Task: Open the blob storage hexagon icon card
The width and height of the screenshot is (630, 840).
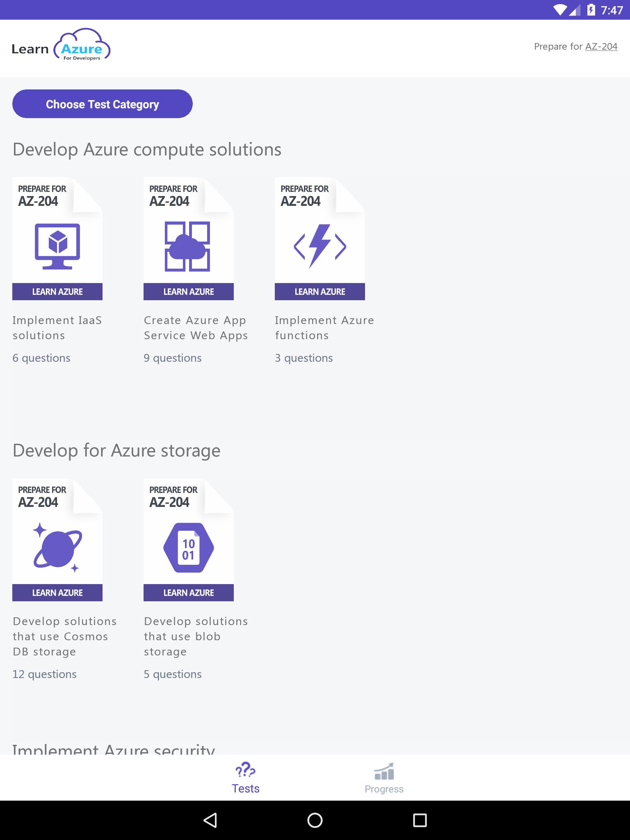Action: tap(189, 540)
